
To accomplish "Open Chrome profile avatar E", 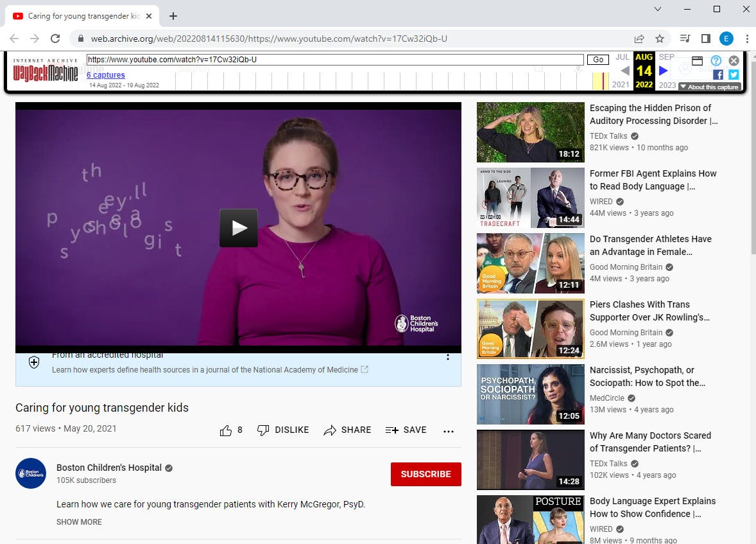I will point(726,39).
